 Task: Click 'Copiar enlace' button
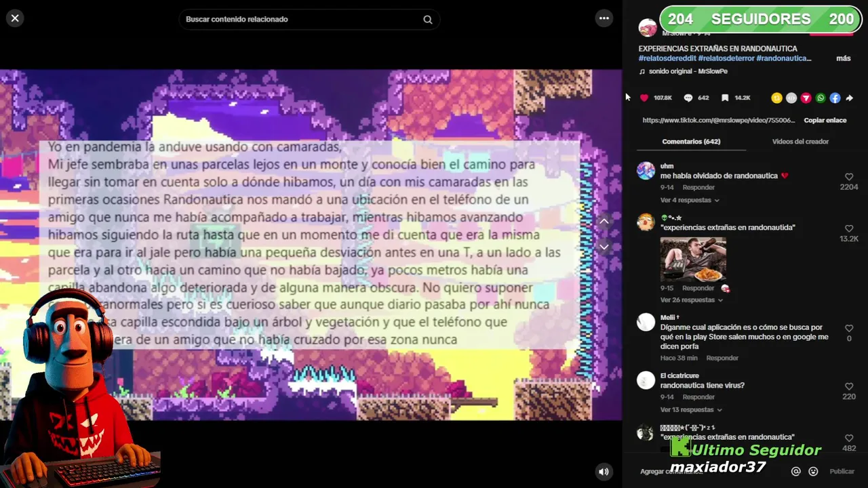point(825,121)
